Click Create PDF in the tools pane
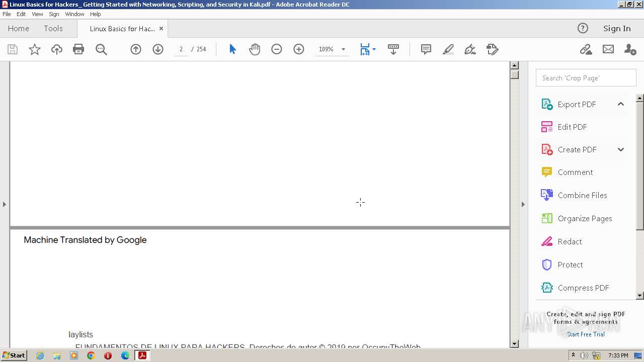644x362 pixels. click(577, 149)
